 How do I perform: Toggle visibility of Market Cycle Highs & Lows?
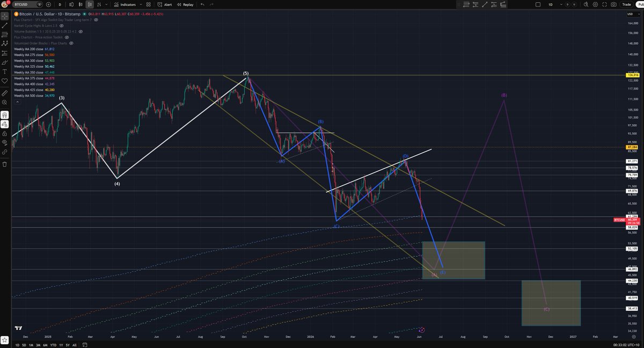tap(62, 26)
